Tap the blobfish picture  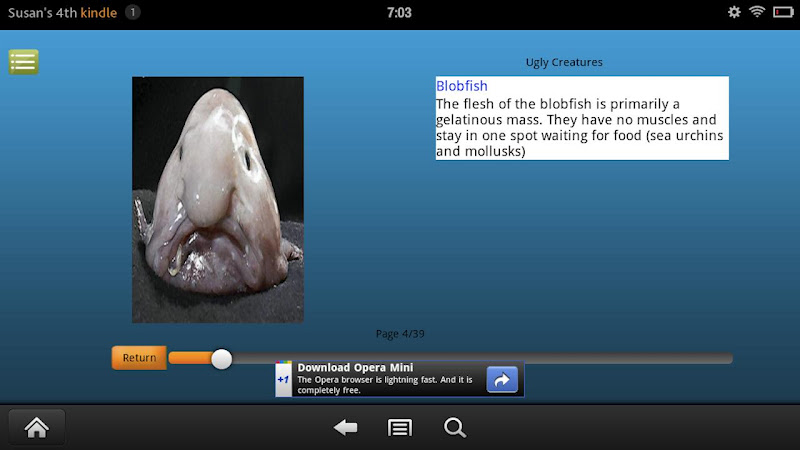pos(218,199)
